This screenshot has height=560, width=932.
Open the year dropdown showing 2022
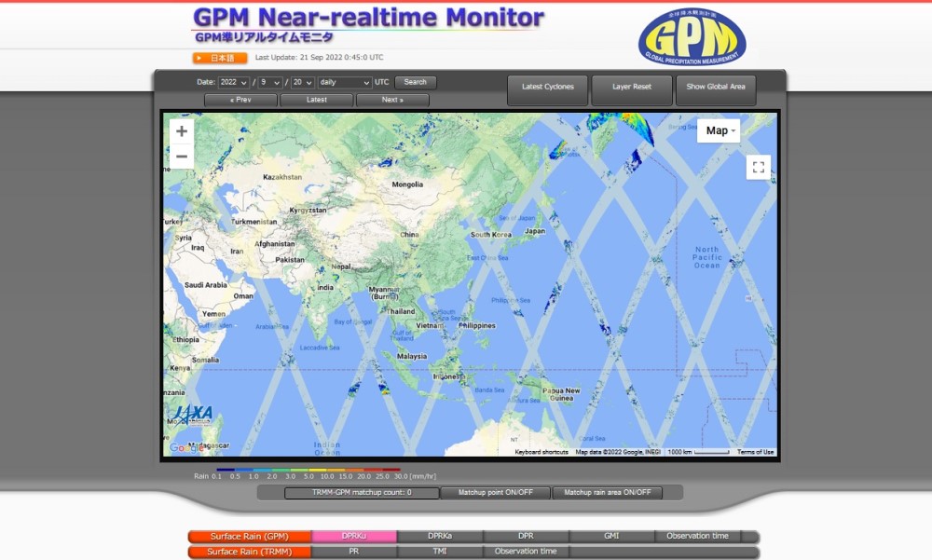click(234, 82)
